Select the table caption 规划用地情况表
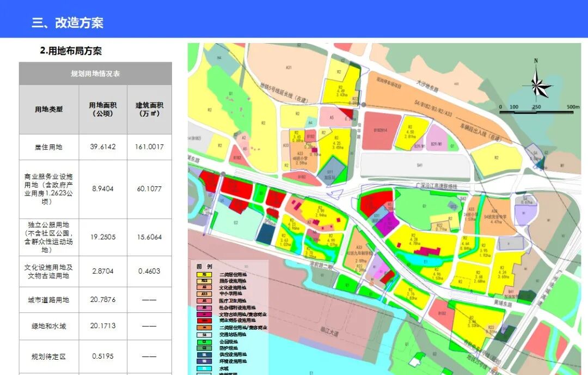Screen dimensions: 588x375 [95, 74]
